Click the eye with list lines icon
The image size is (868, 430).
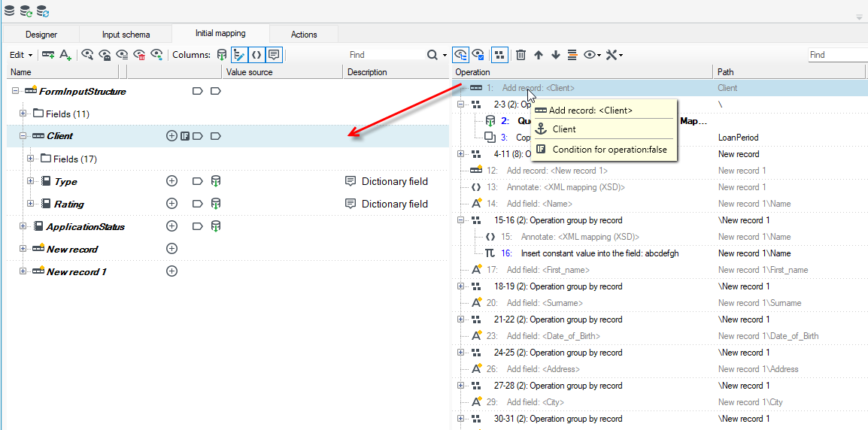coord(123,55)
